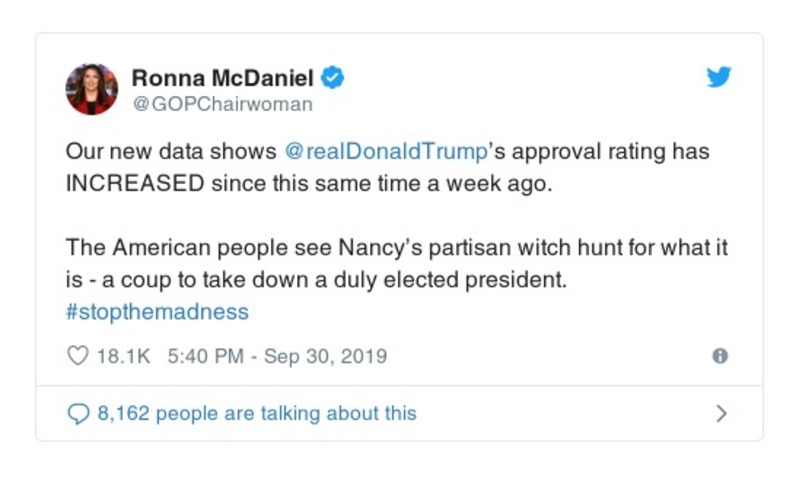The width and height of the screenshot is (799, 490).
Task: Click the Ronna McDaniel display name
Action: [223, 77]
